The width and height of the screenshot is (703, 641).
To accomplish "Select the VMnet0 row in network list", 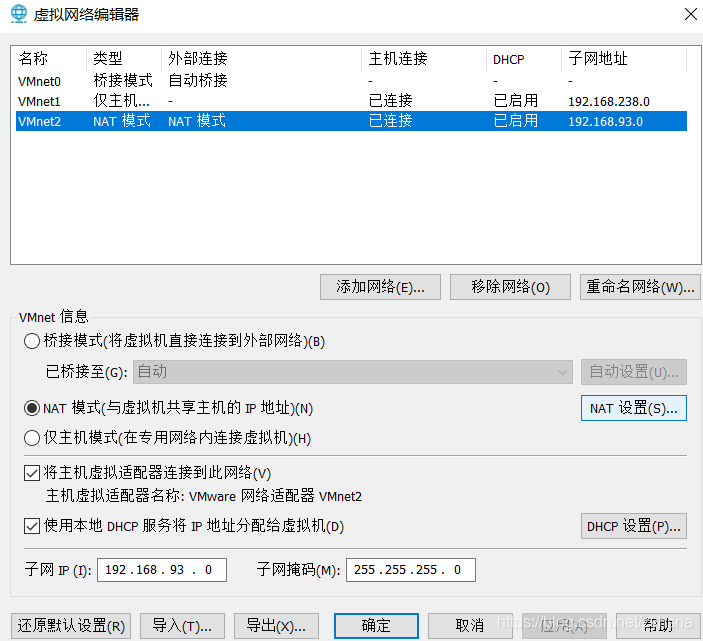I will click(351, 81).
